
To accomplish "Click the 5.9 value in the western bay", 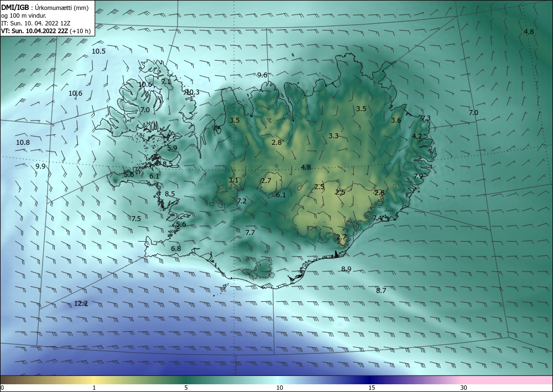I will pyautogui.click(x=172, y=148).
